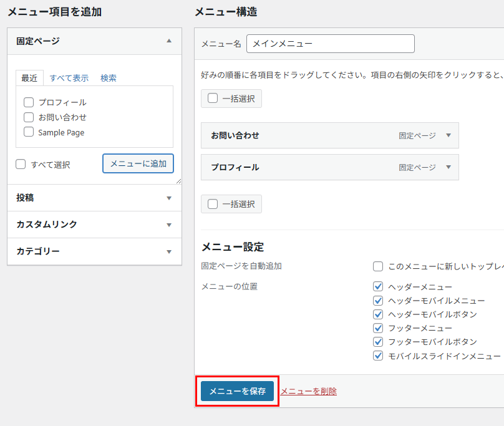Check the プロフィール page checkbox
Viewport: 504px width, 426px height.
click(29, 102)
